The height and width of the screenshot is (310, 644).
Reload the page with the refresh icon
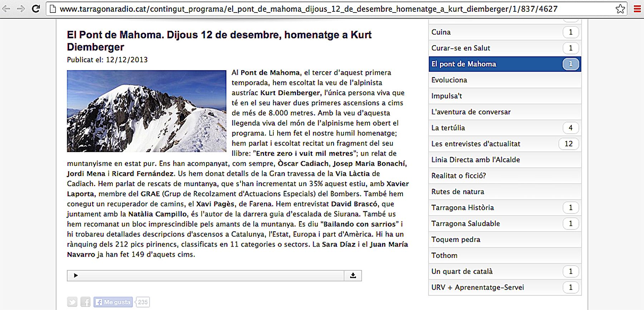36,9
